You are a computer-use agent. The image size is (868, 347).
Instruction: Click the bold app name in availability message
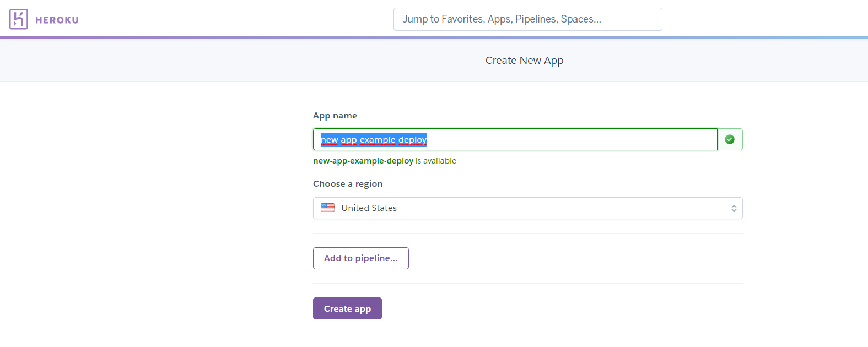pyautogui.click(x=363, y=161)
